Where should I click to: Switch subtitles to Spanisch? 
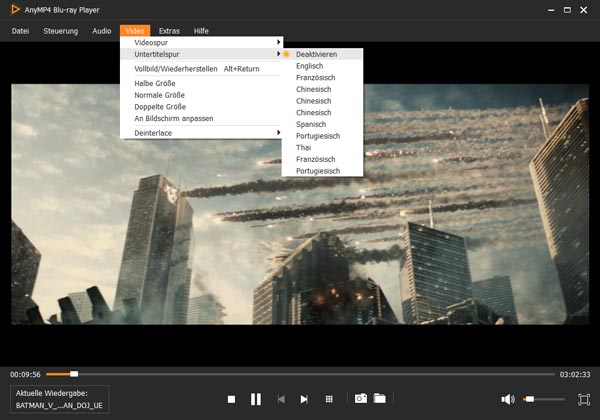click(x=322, y=124)
